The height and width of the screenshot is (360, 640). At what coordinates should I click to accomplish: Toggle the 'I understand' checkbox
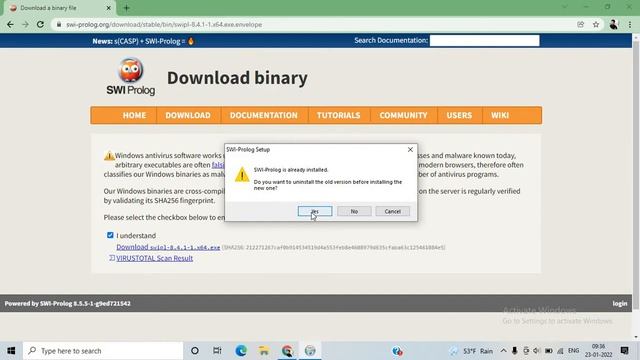click(x=110, y=235)
